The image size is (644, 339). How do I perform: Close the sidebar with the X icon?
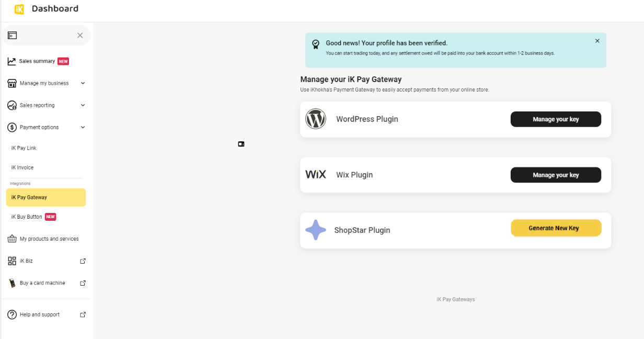pyautogui.click(x=80, y=36)
